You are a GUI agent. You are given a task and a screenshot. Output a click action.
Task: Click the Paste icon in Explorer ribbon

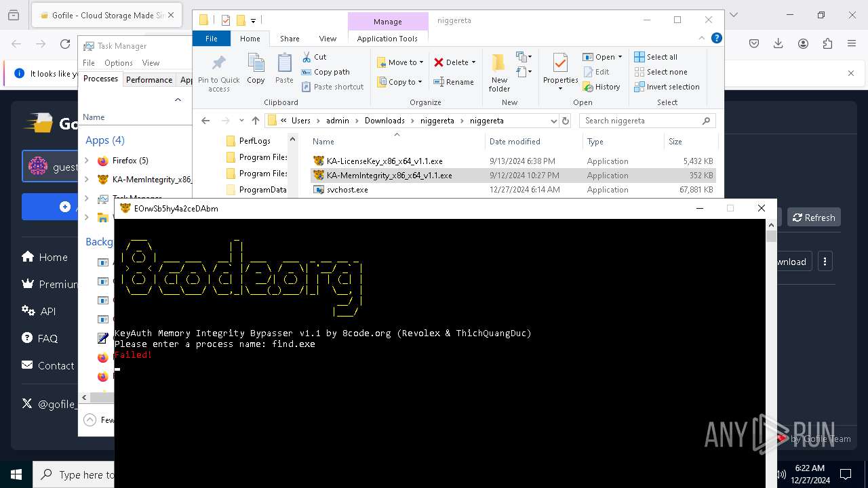coord(284,69)
